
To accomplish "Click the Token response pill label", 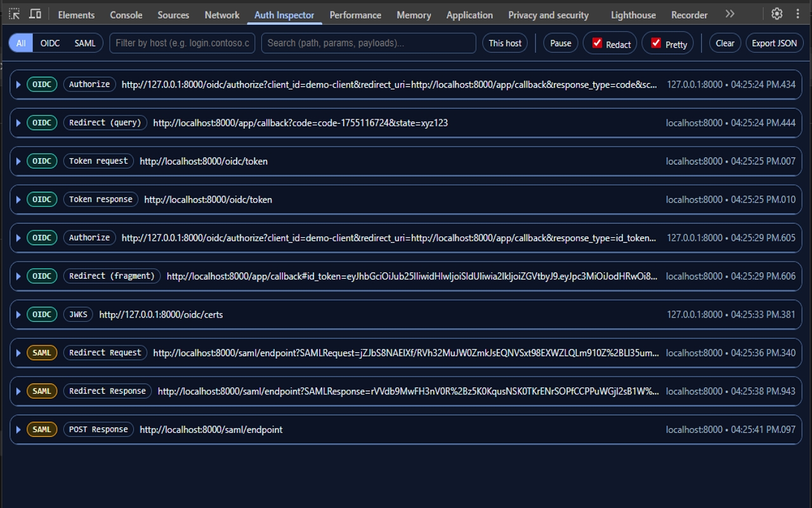I will 100,199.
